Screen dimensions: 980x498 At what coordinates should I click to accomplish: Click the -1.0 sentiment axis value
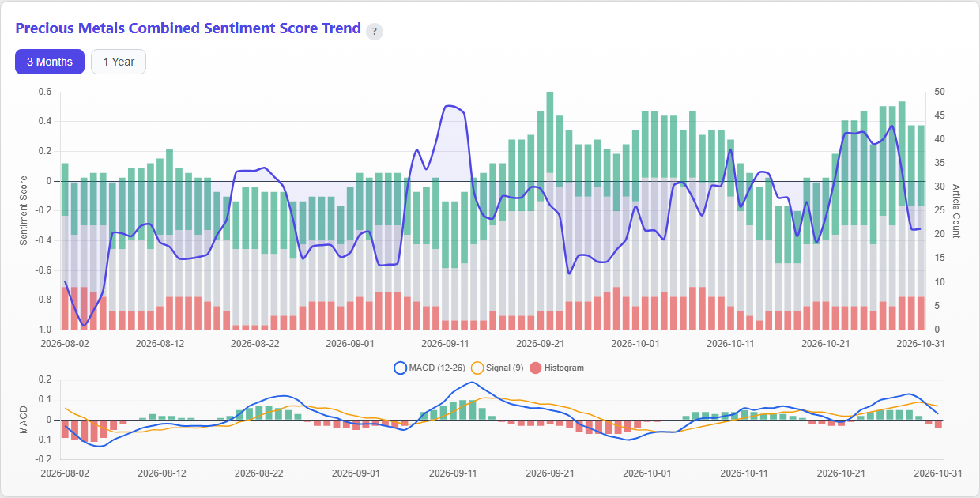point(43,330)
